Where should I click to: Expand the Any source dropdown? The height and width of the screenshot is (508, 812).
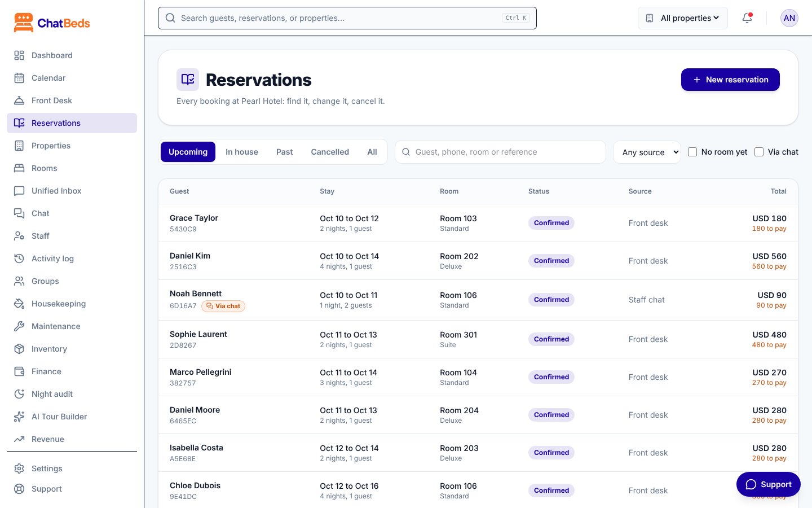tap(647, 152)
